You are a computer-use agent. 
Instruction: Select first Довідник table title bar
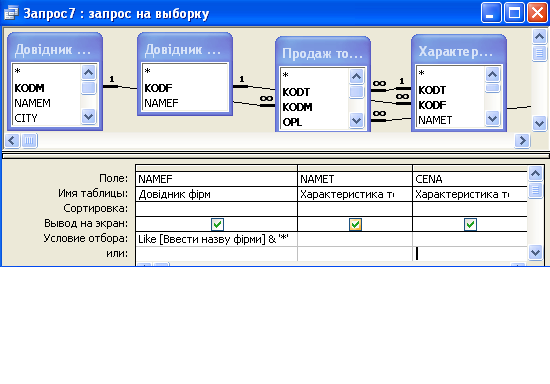tap(55, 49)
